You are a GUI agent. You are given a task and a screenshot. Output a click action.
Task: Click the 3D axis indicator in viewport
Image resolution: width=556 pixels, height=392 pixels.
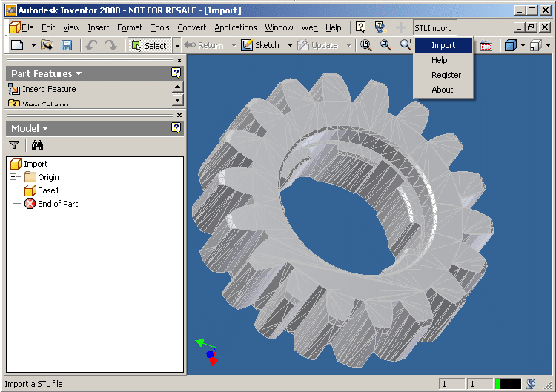click(x=208, y=351)
